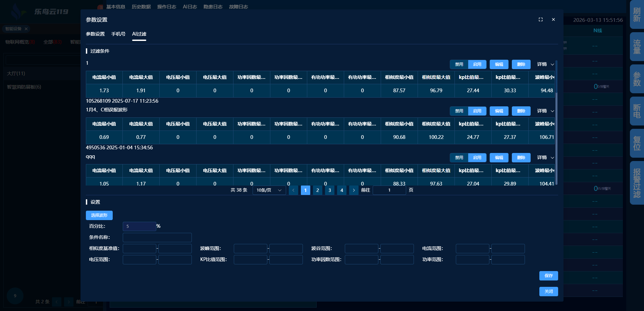
Task: Click the 保存 button
Action: 548,276
